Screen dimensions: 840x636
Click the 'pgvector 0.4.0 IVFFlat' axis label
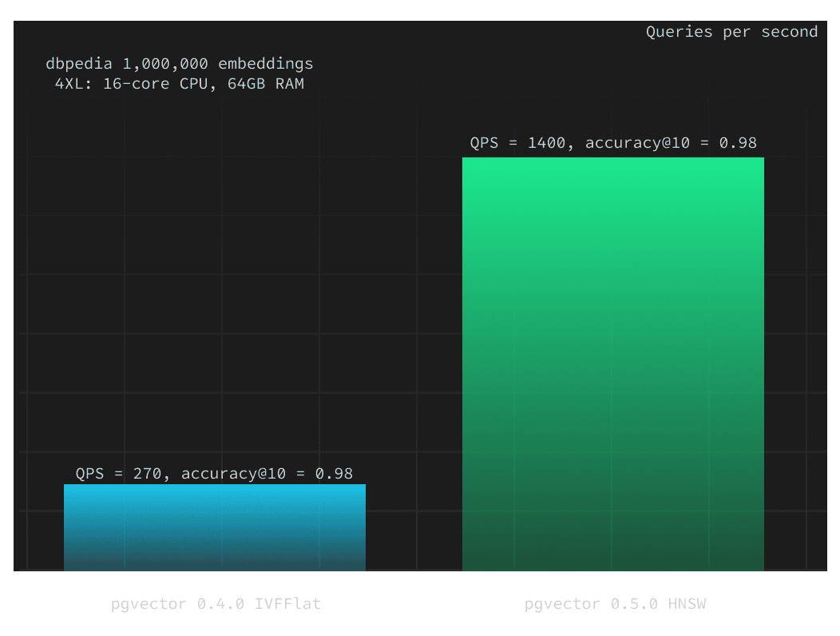(x=216, y=604)
